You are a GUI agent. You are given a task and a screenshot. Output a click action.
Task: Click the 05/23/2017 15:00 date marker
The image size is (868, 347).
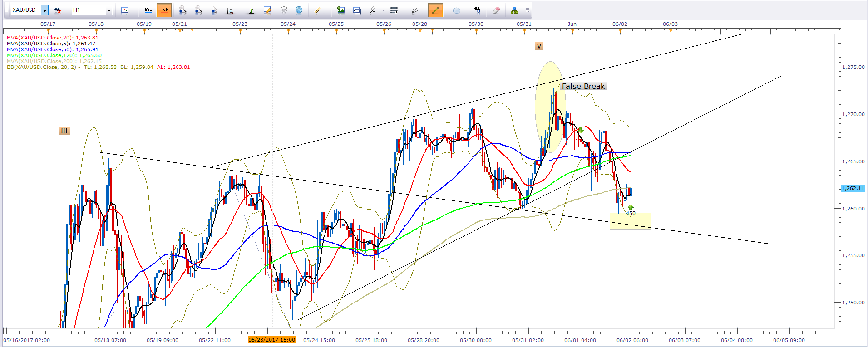pos(271,340)
